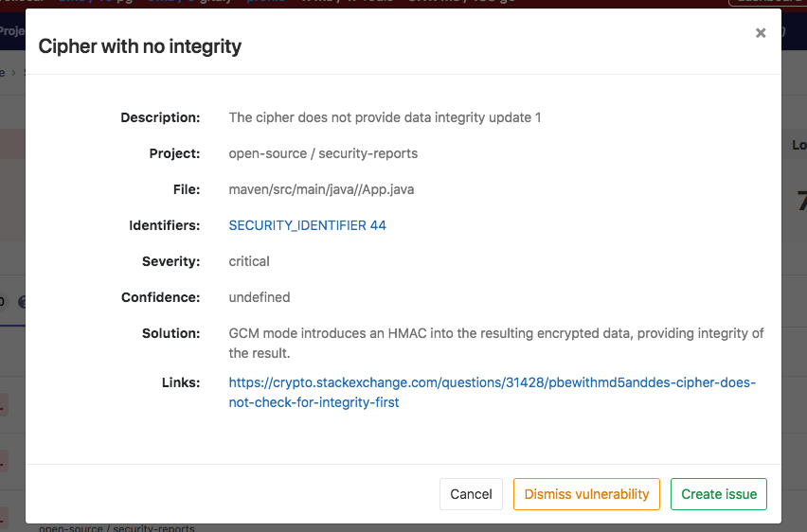Create an issue for this vulnerability
Viewport: 807px width, 532px height.
click(x=719, y=494)
